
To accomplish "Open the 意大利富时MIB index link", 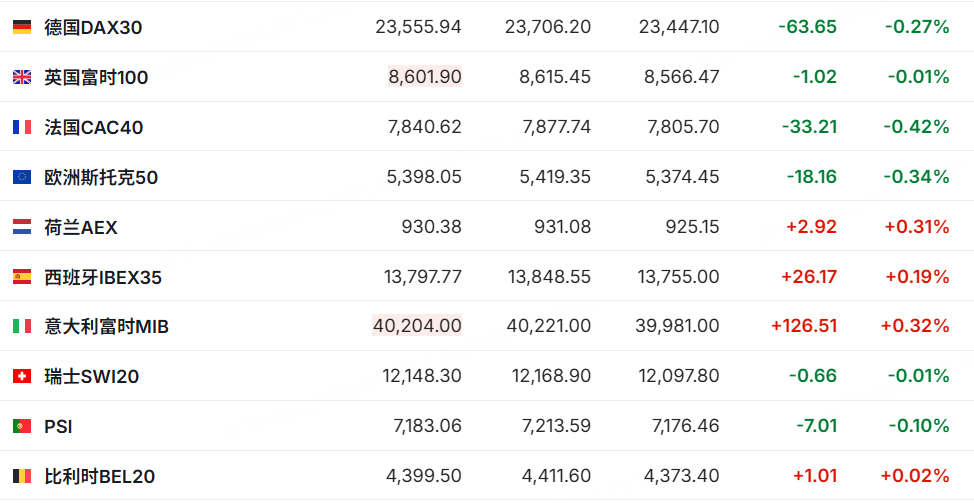I will 107,326.
